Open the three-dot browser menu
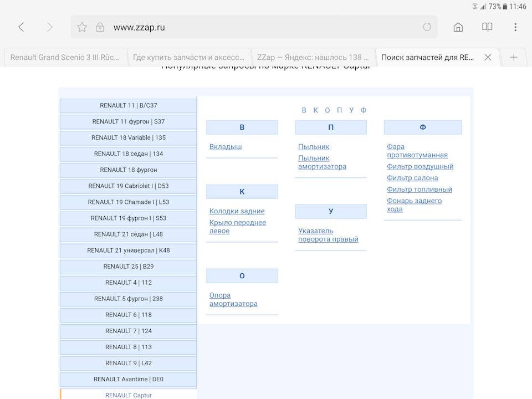The height and width of the screenshot is (399, 532). coord(515,27)
